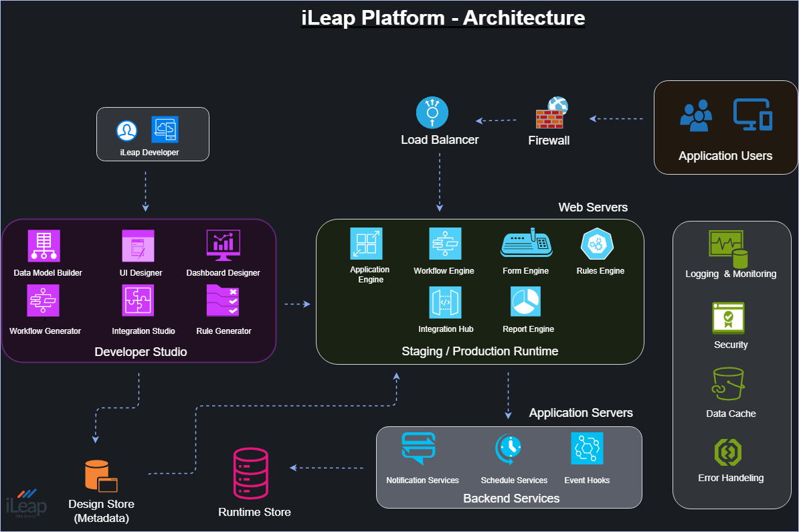Select the Data Model Builder icon
Image resolution: width=799 pixels, height=532 pixels.
[x=43, y=245]
